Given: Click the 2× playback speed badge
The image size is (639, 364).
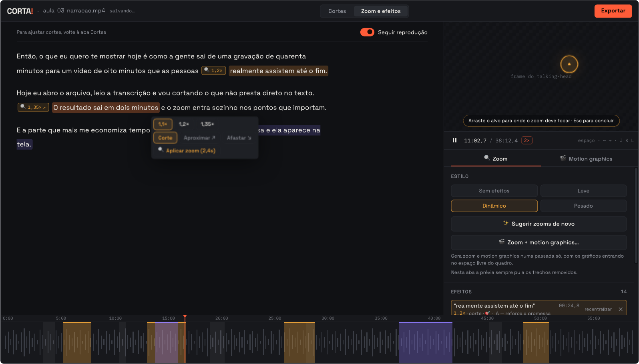Looking at the screenshot, I should (x=527, y=140).
